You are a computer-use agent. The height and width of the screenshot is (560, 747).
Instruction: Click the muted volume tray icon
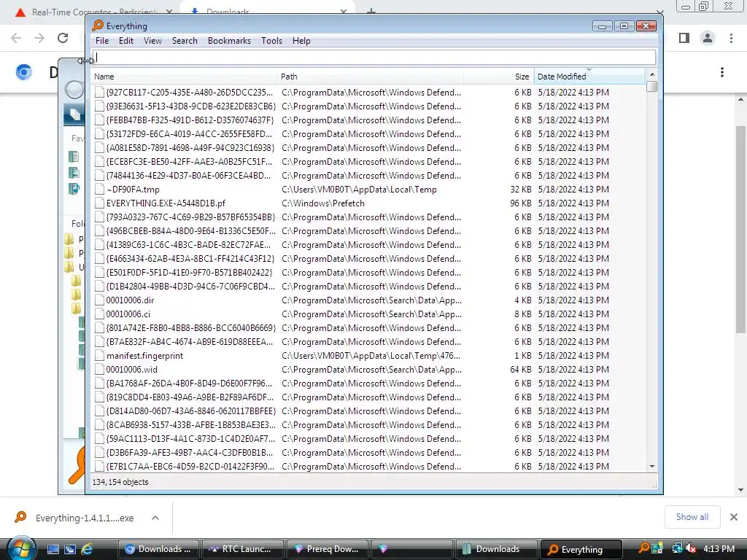(692, 548)
